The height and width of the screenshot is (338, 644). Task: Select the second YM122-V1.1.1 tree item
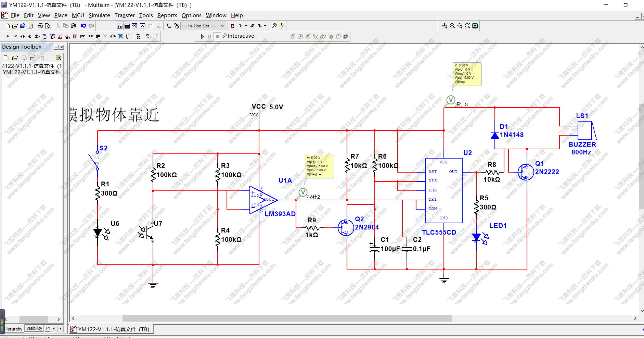(32, 72)
